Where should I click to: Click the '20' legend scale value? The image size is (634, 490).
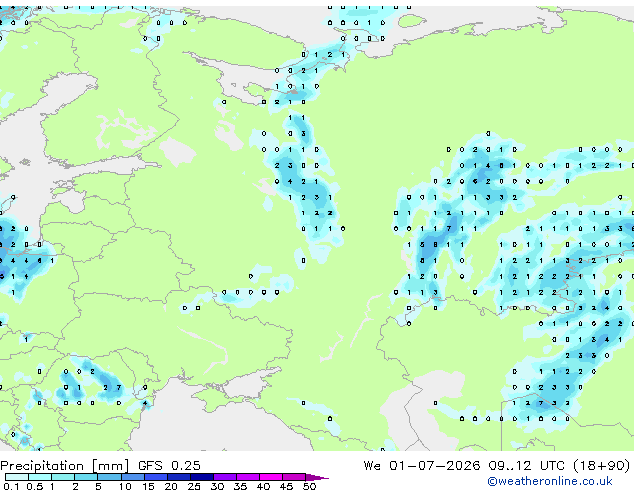click(x=171, y=486)
